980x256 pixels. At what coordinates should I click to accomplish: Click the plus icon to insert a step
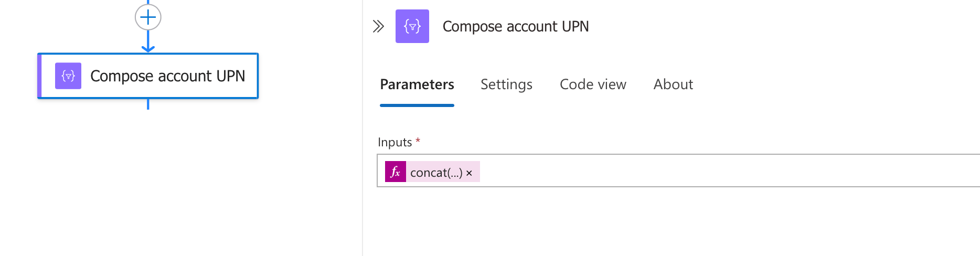coord(148,17)
